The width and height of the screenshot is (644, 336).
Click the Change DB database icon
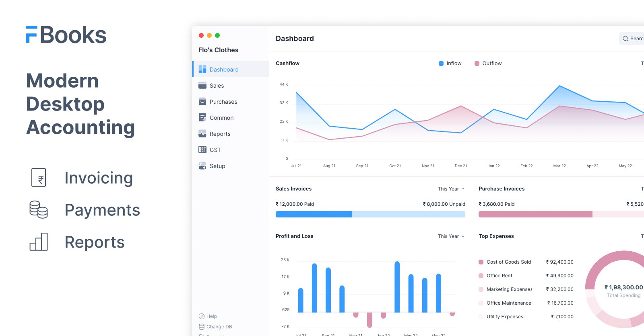[x=202, y=327]
